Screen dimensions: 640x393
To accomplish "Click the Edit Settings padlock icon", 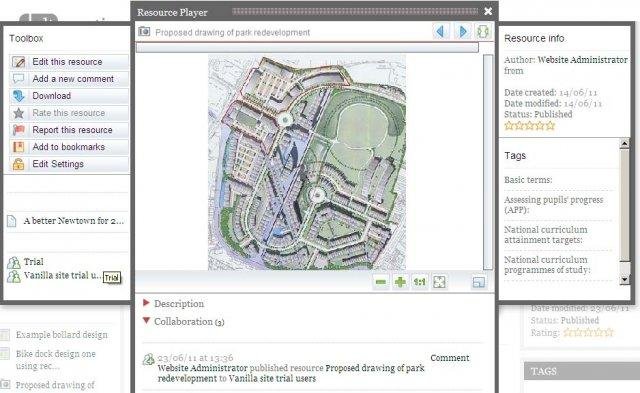I will tap(19, 164).
